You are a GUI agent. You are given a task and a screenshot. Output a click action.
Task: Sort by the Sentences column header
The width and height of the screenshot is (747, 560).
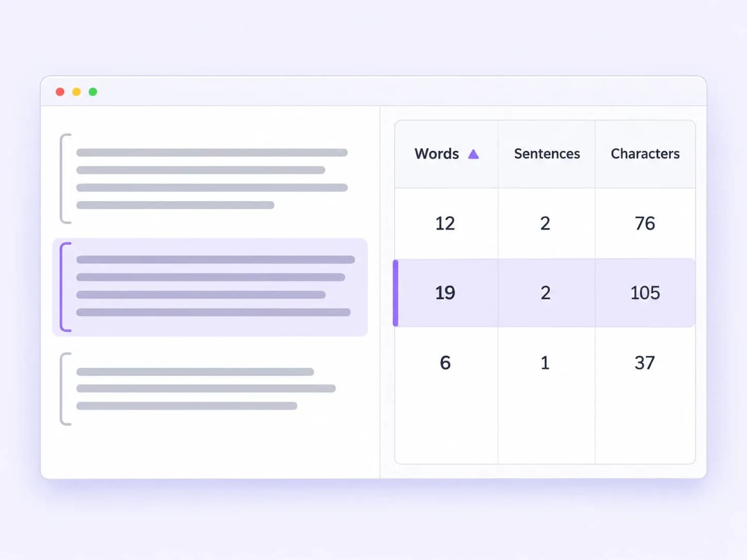(x=547, y=154)
